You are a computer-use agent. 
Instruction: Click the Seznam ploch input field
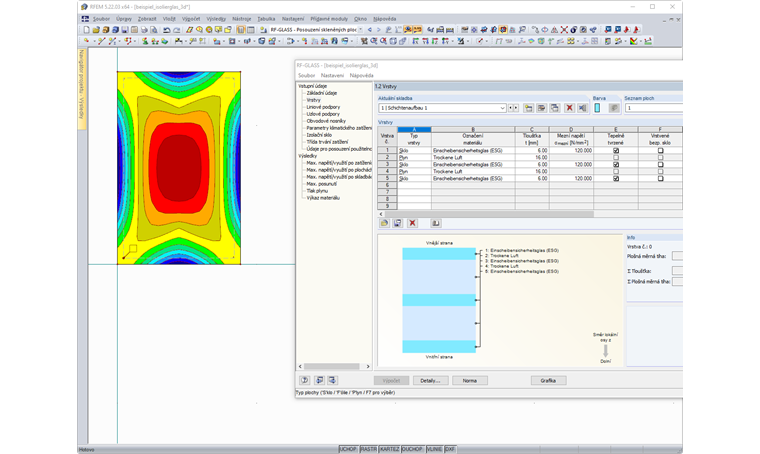coord(654,108)
